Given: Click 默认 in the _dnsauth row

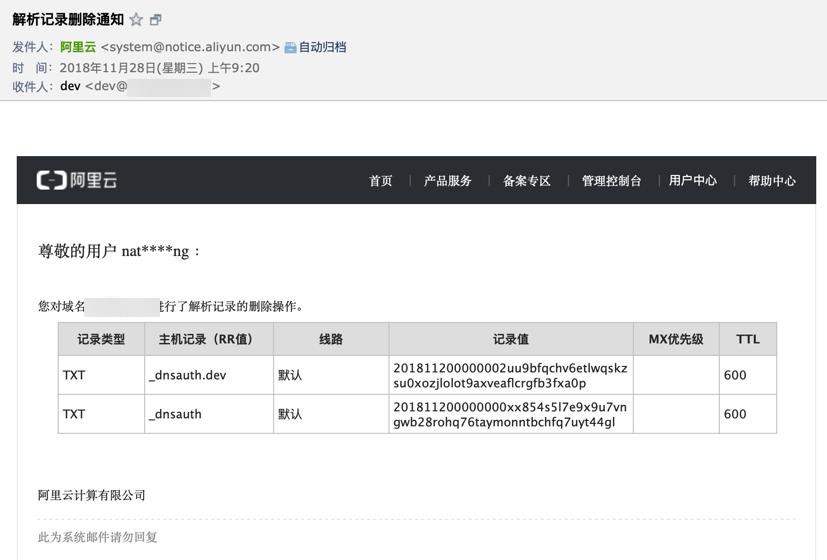Looking at the screenshot, I should click(x=290, y=414).
